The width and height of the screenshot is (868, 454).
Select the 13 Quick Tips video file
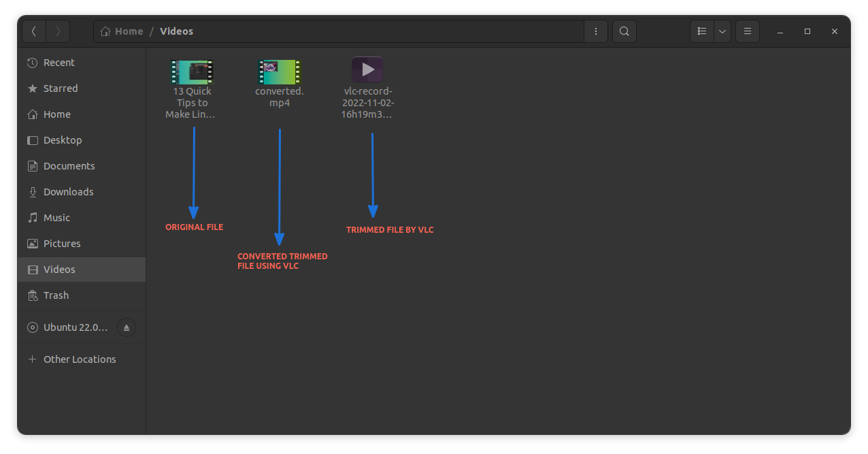(193, 72)
